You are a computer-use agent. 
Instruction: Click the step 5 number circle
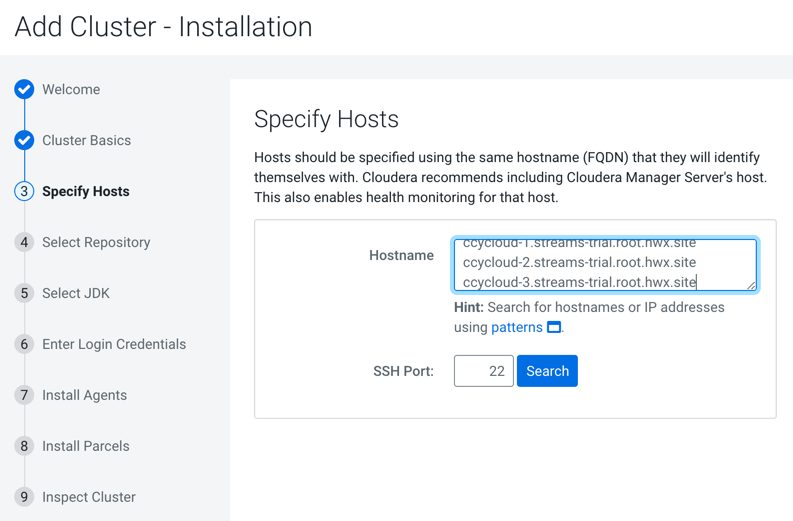click(24, 293)
